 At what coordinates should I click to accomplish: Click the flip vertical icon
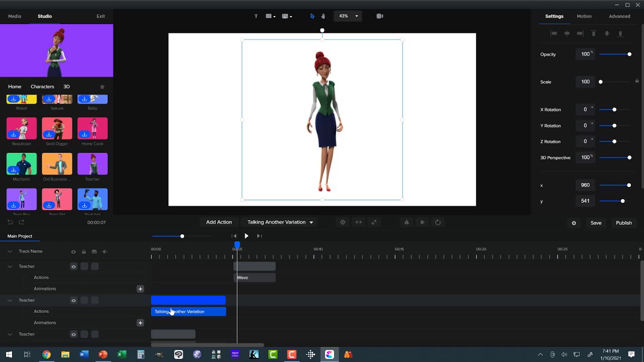(422, 222)
